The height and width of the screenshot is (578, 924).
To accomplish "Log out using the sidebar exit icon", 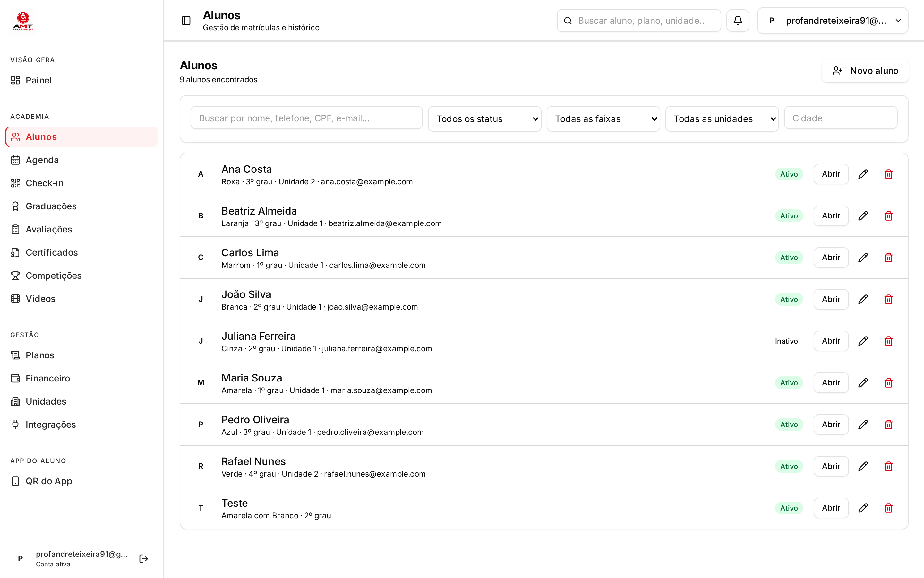I will tap(143, 558).
